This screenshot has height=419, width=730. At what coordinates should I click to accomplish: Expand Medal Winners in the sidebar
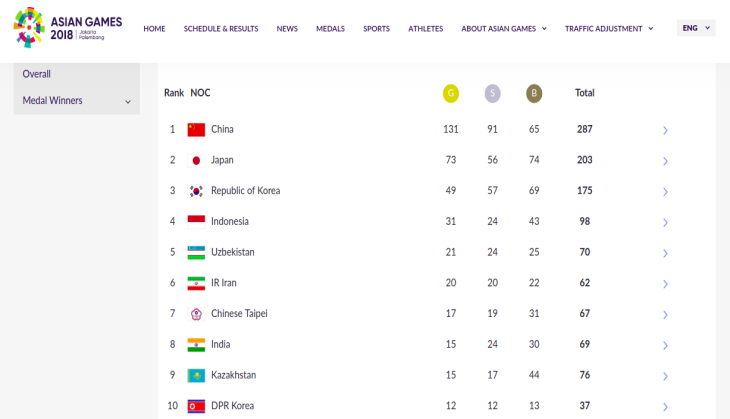point(76,101)
